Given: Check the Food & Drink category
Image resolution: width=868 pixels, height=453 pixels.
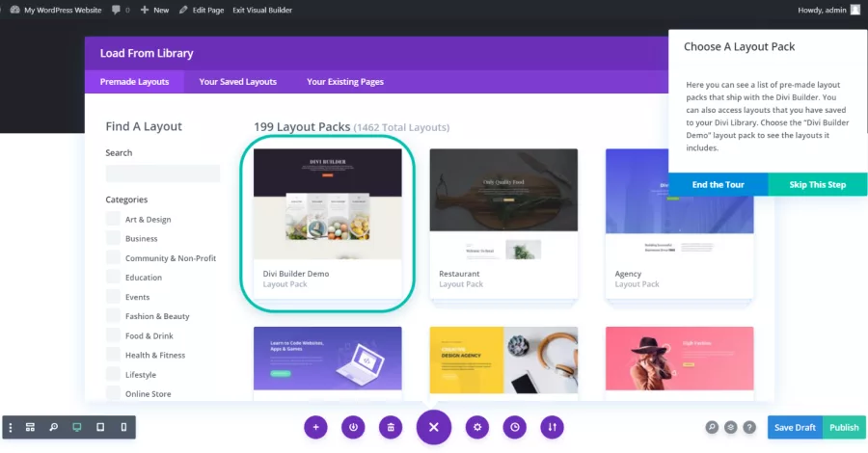Looking at the screenshot, I should [113, 335].
